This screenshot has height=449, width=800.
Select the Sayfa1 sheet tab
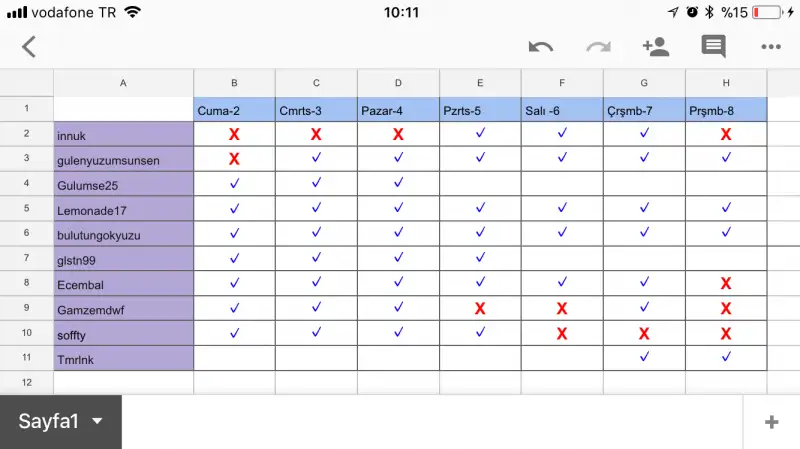48,422
